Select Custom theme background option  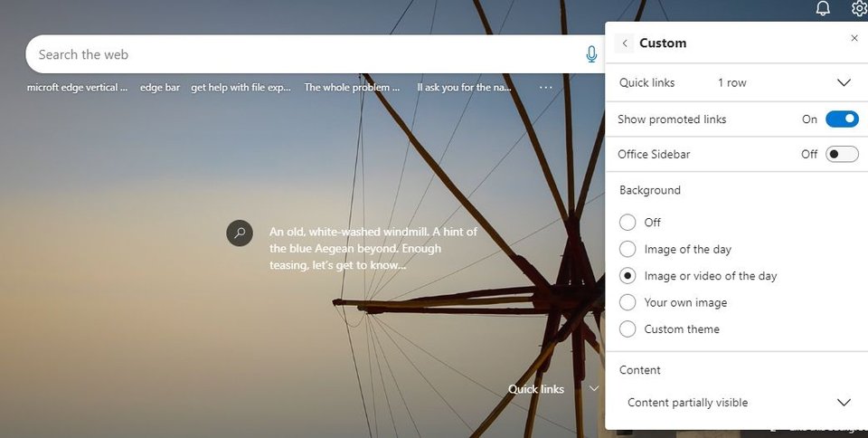(x=627, y=328)
